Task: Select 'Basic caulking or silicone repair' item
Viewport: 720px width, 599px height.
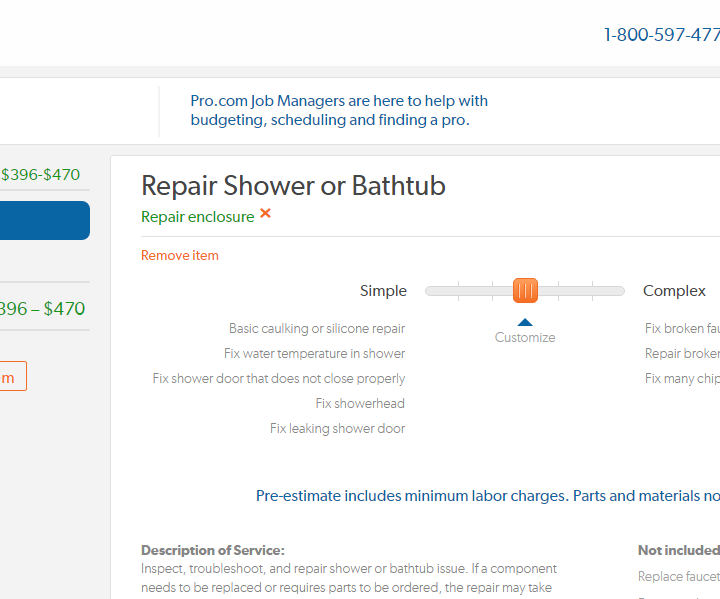Action: click(317, 328)
